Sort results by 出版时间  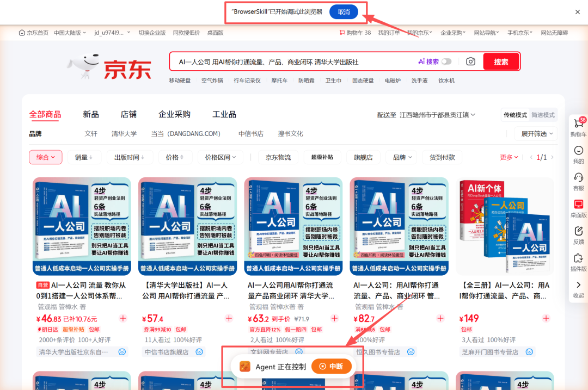coord(130,157)
